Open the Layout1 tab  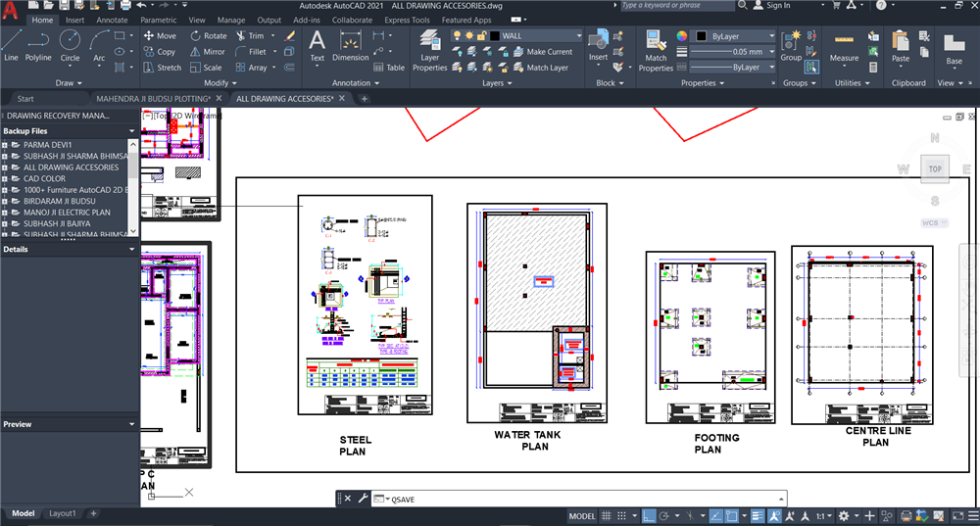(63, 513)
